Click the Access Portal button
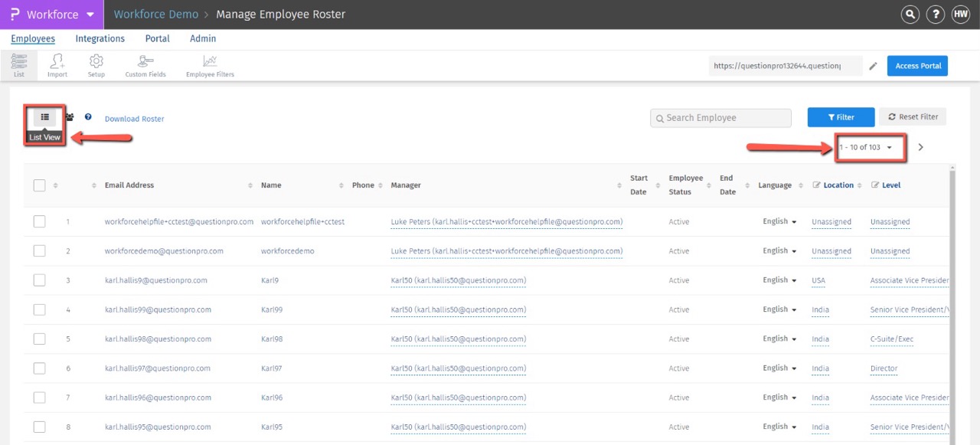980x445 pixels. (917, 66)
